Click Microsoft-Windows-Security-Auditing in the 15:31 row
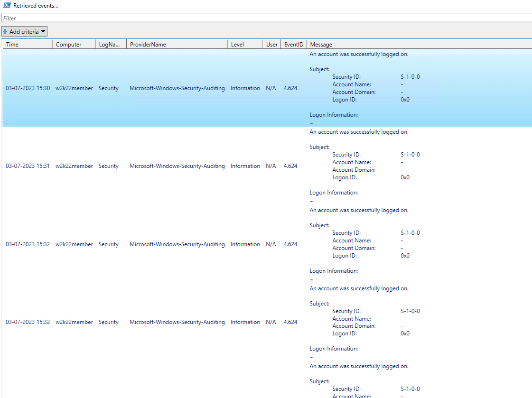 [x=177, y=166]
